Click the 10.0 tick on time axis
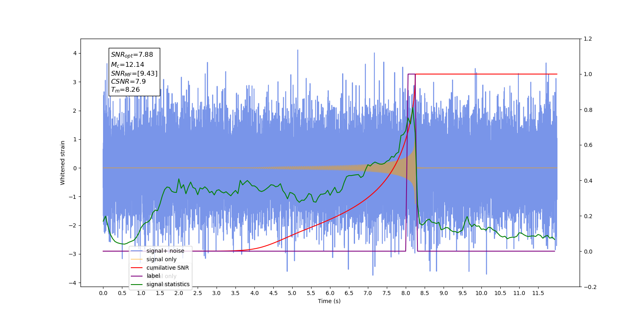Image resolution: width=644 pixels, height=322 pixels. 481,293
